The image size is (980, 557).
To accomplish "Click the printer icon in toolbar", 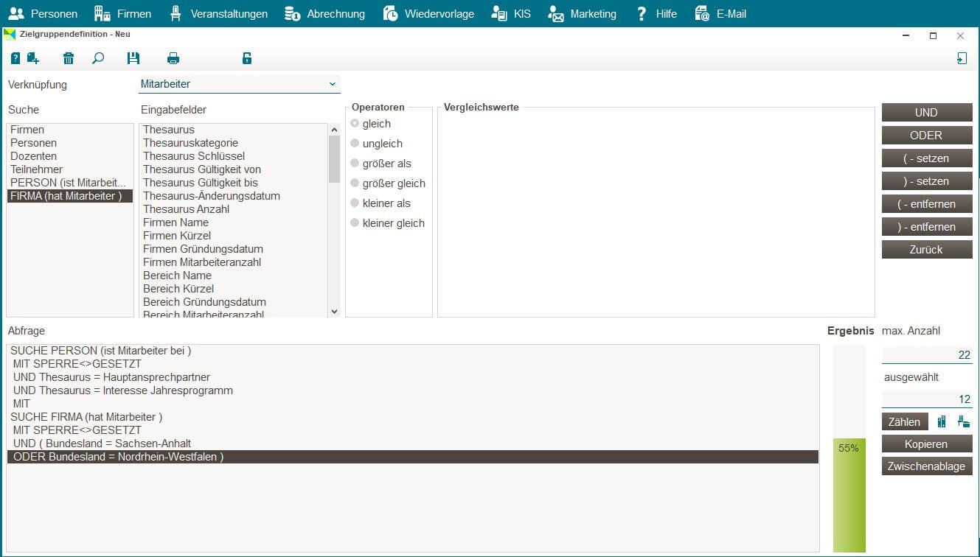I will [173, 58].
